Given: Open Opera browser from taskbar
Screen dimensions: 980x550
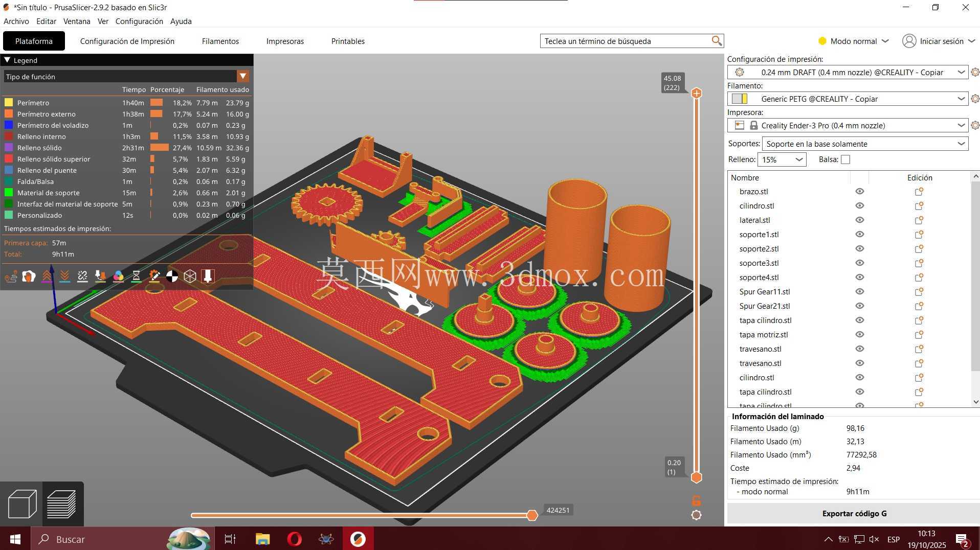Looking at the screenshot, I should (294, 539).
